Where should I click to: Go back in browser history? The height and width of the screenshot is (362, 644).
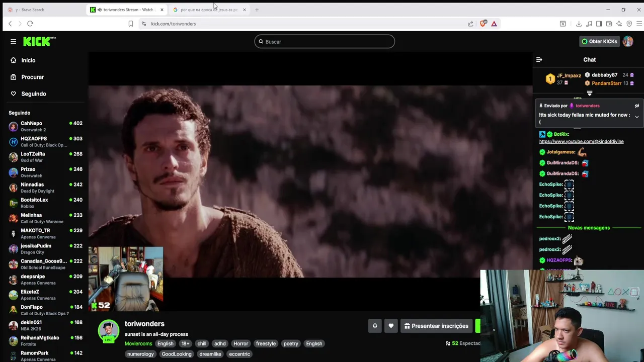[x=10, y=24]
